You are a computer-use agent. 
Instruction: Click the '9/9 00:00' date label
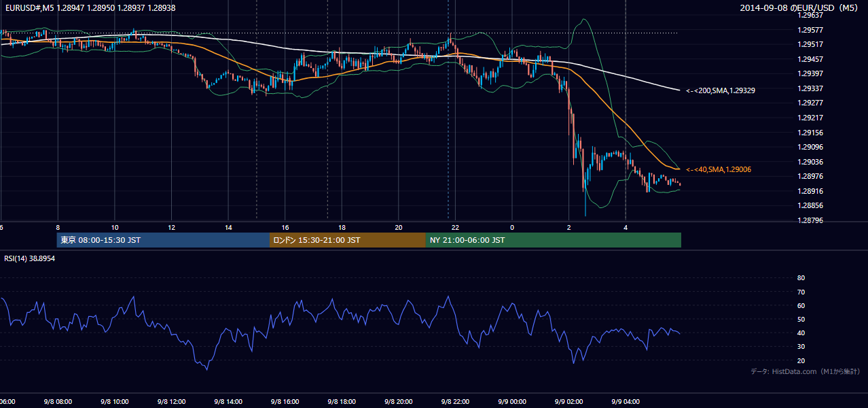click(x=512, y=402)
